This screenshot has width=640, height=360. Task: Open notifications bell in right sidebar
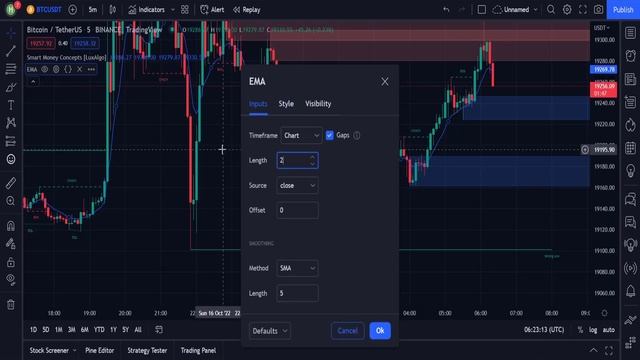[x=630, y=291]
